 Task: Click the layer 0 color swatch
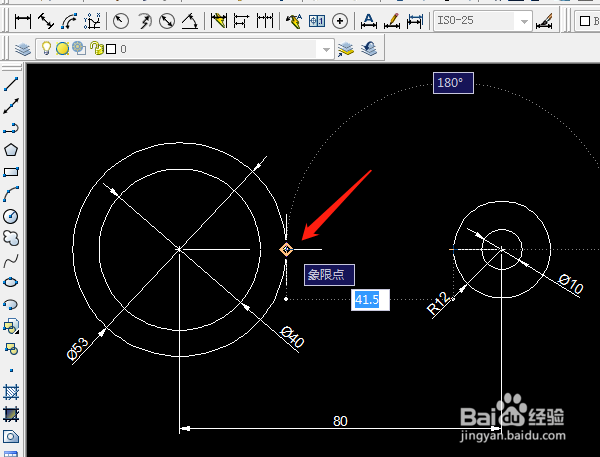coord(111,49)
